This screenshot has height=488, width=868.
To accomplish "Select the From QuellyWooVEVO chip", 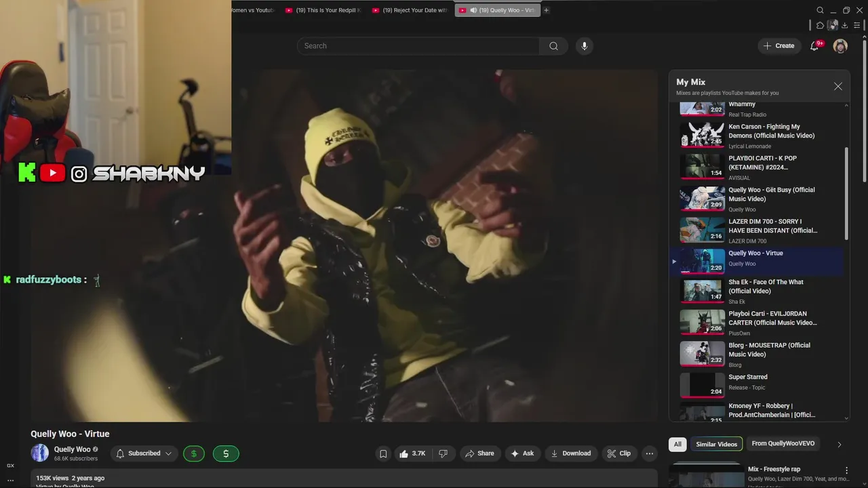I will 783,444.
